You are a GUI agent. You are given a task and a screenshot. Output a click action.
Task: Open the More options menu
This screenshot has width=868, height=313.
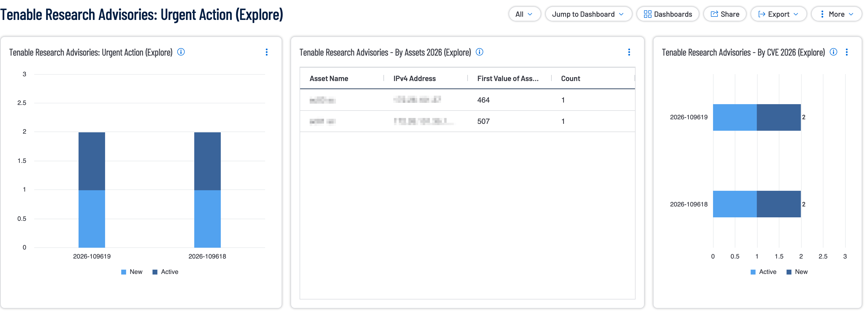[x=836, y=14]
